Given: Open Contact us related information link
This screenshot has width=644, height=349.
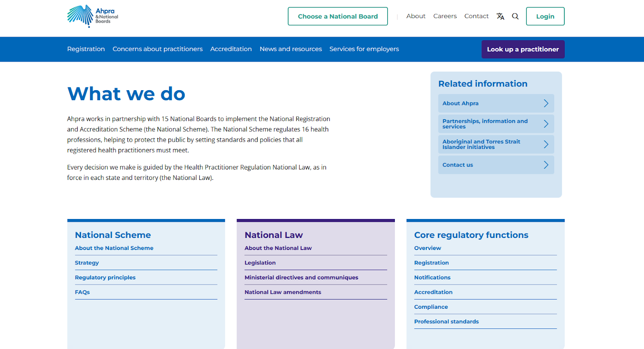Looking at the screenshot, I should click(496, 165).
